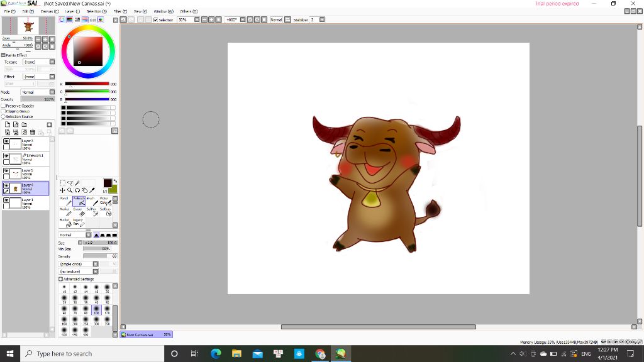Enable the Clipping Group checkbox
The image size is (644, 362).
[3, 111]
